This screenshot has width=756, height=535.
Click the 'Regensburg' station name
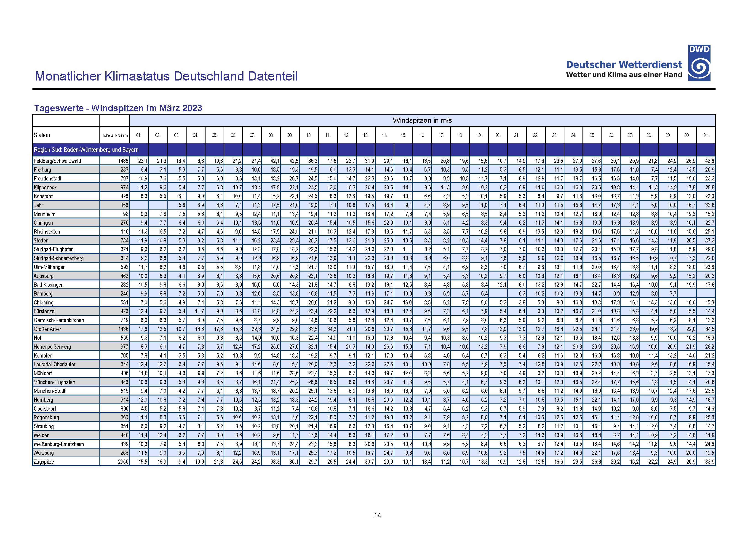click(46, 417)
